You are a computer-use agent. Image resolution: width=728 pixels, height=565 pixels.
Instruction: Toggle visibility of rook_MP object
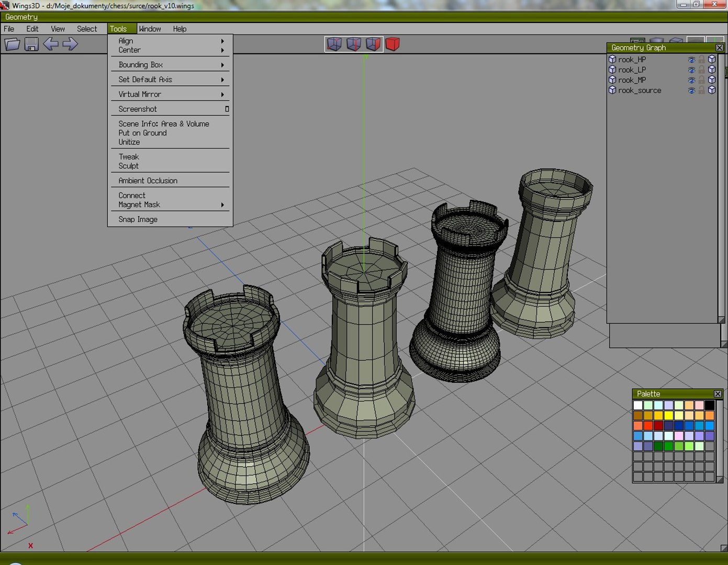691,80
